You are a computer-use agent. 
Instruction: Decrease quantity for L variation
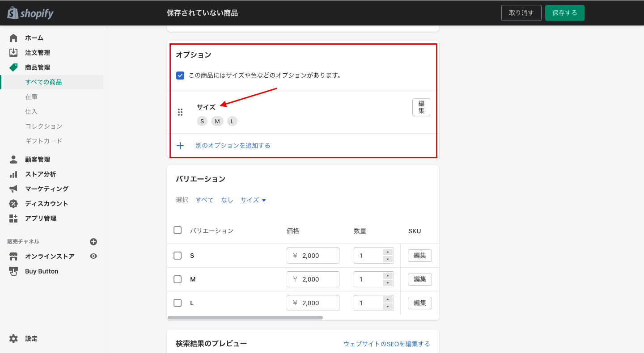[x=388, y=307]
